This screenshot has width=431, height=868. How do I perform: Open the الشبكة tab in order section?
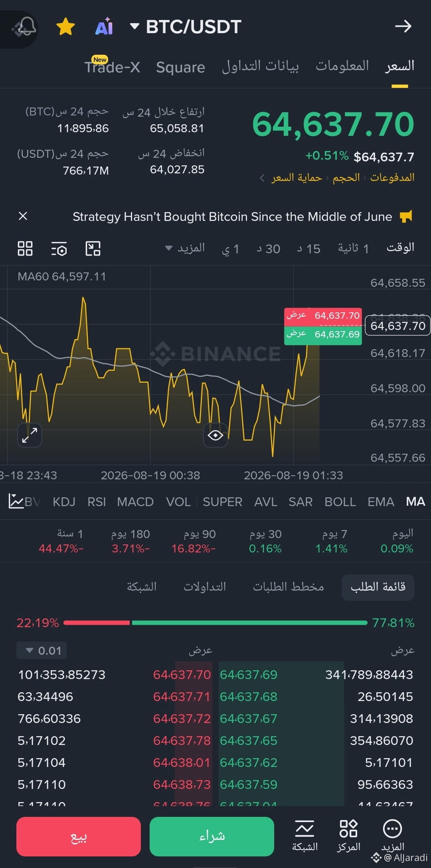(x=142, y=587)
